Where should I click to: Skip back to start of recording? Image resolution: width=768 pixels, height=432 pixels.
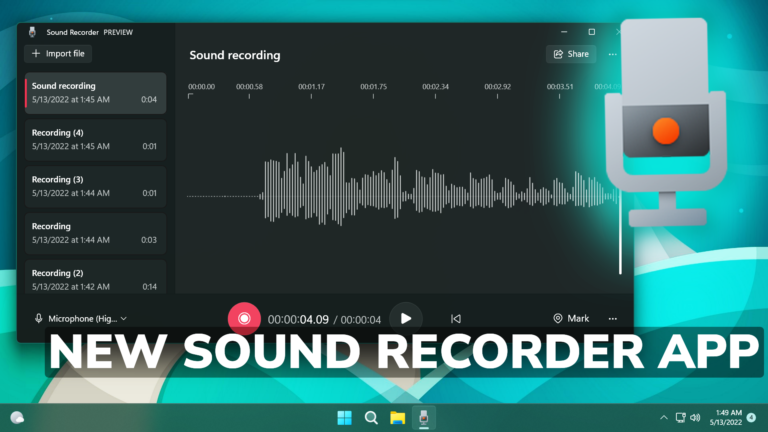[456, 319]
